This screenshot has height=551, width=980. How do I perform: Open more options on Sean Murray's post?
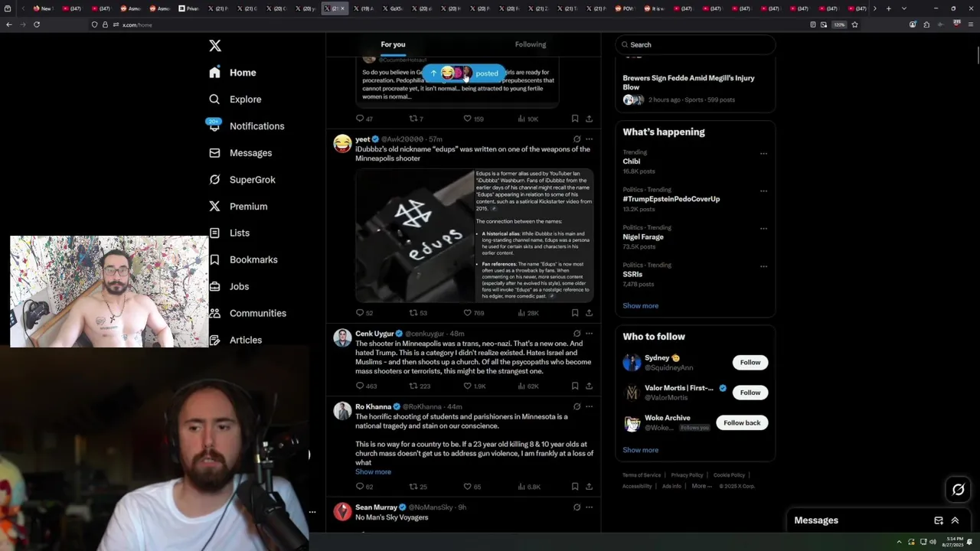coord(589,507)
